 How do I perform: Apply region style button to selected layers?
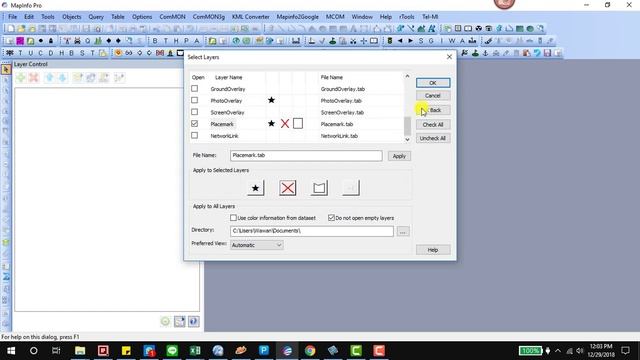click(x=319, y=188)
